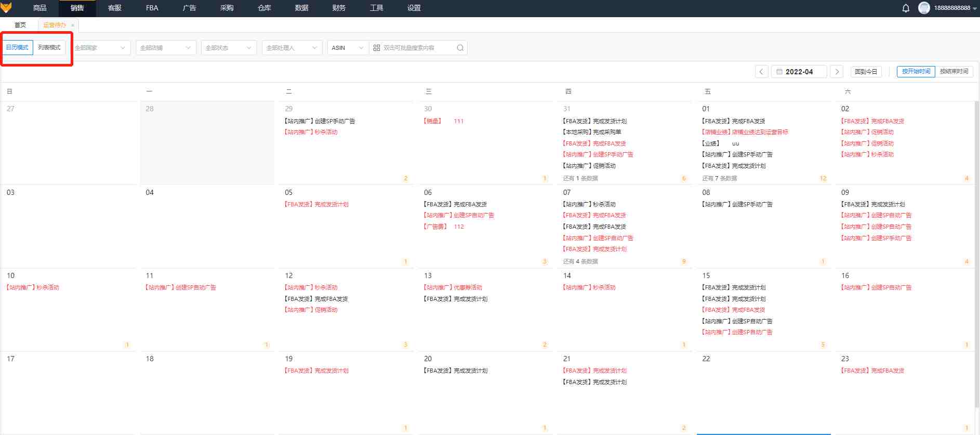Open the 广告 menu
This screenshot has height=435, width=980.
(190, 8)
